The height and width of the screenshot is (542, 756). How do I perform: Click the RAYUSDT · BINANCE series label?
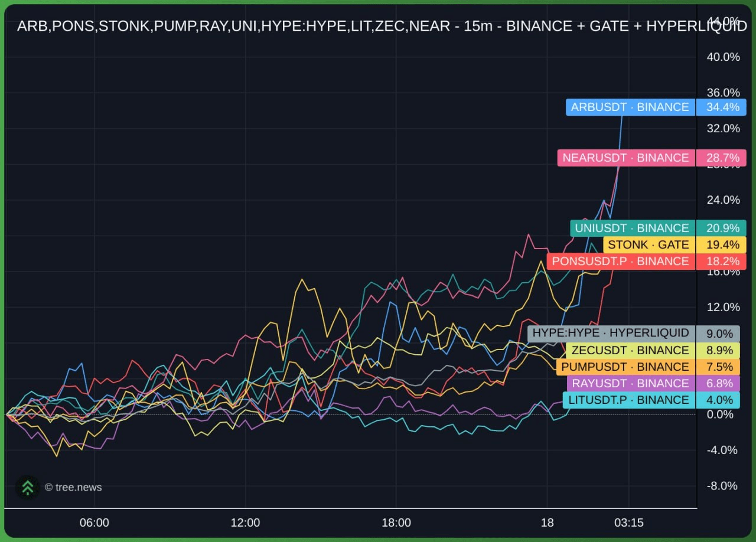(x=631, y=383)
